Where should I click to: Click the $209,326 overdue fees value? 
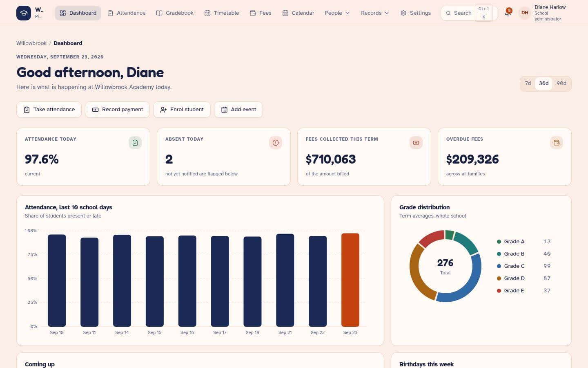click(x=472, y=159)
